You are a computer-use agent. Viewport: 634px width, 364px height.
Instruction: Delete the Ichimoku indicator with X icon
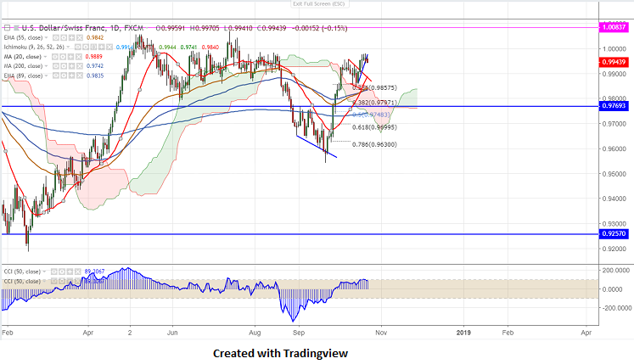click(109, 47)
